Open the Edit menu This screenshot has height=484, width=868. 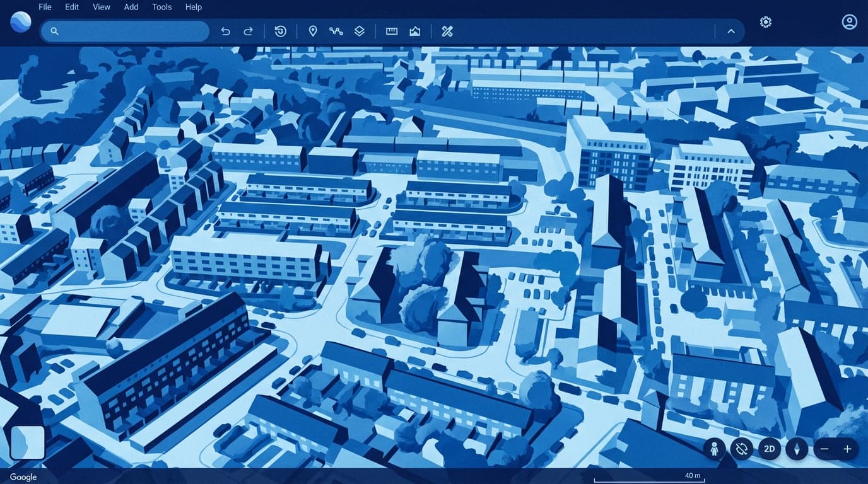(x=72, y=7)
